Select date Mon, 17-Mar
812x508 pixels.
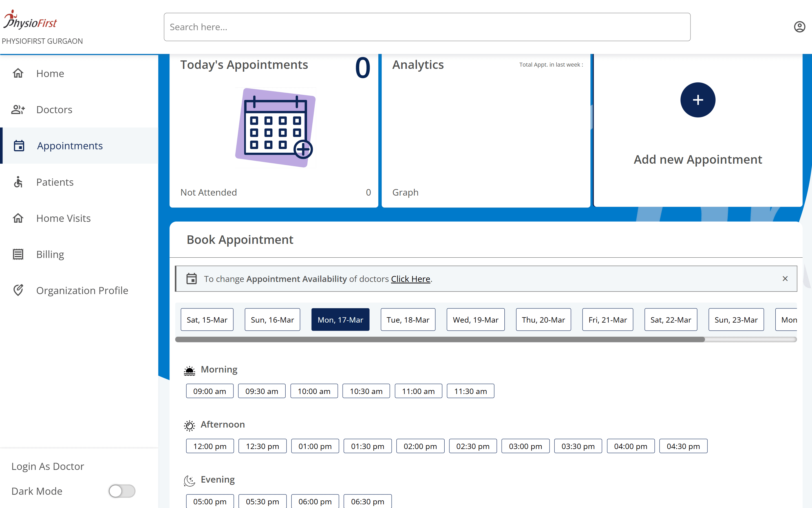click(340, 319)
